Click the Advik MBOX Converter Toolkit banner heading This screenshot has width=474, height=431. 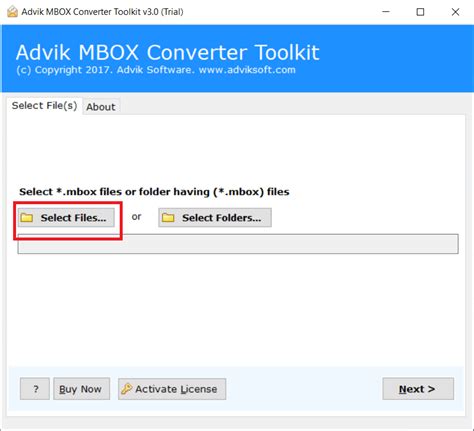[x=168, y=52]
